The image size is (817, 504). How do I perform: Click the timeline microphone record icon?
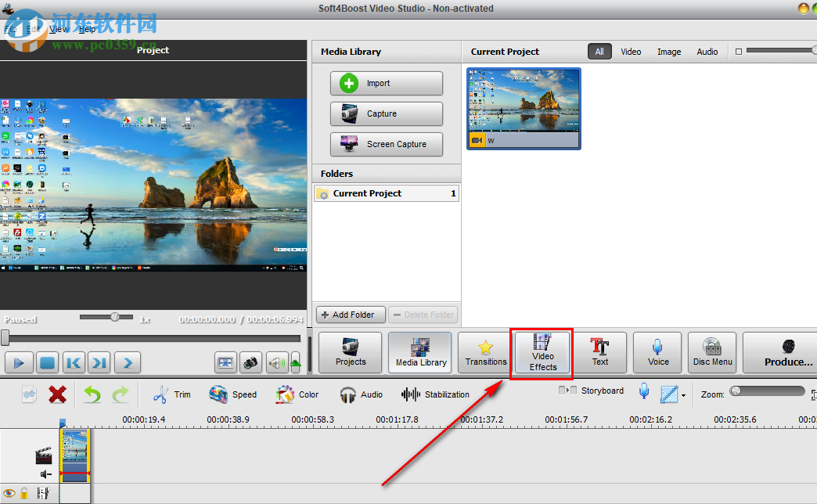click(x=644, y=391)
